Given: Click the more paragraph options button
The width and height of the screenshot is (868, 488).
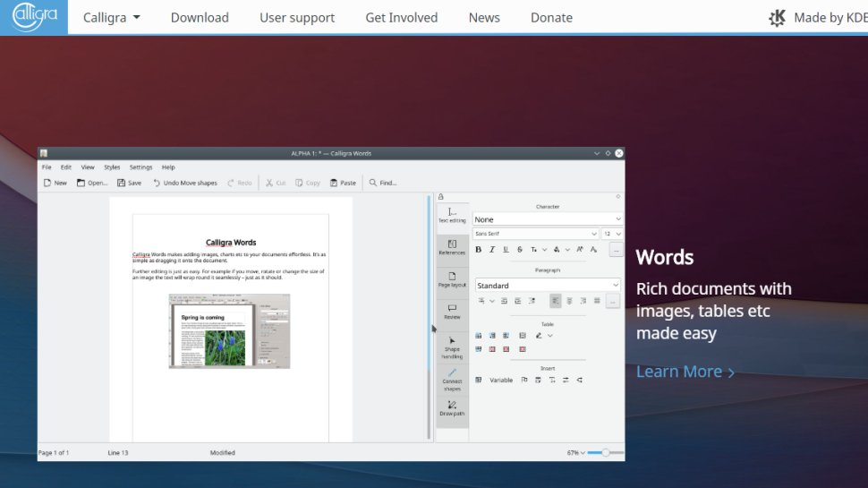Looking at the screenshot, I should pyautogui.click(x=612, y=302).
